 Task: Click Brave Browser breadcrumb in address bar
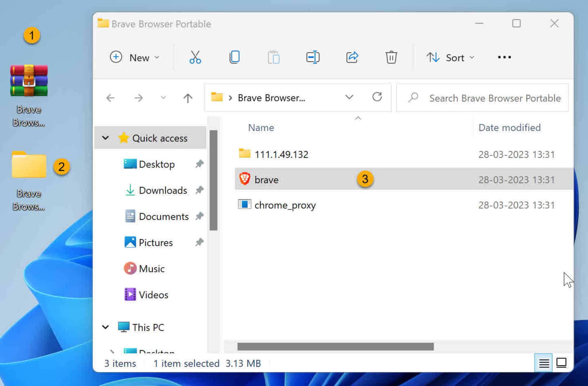tap(271, 98)
